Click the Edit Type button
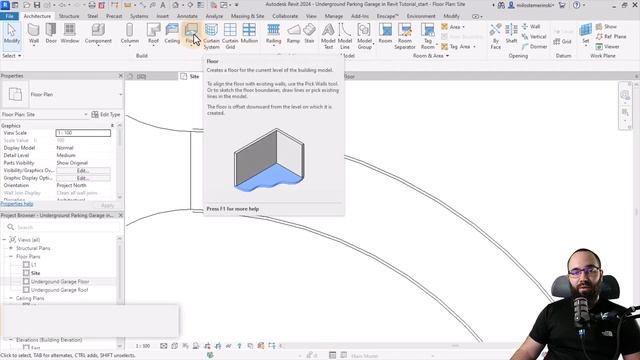This screenshot has width=640, height=360. point(106,114)
